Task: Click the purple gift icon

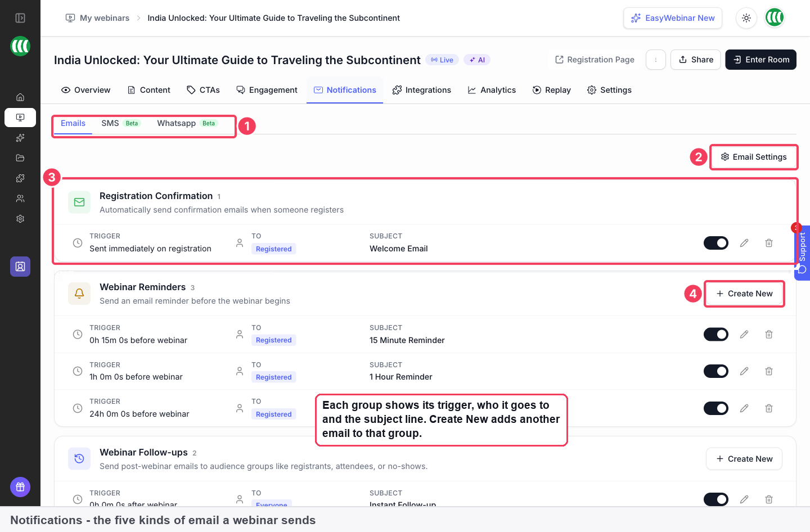Action: [x=20, y=487]
